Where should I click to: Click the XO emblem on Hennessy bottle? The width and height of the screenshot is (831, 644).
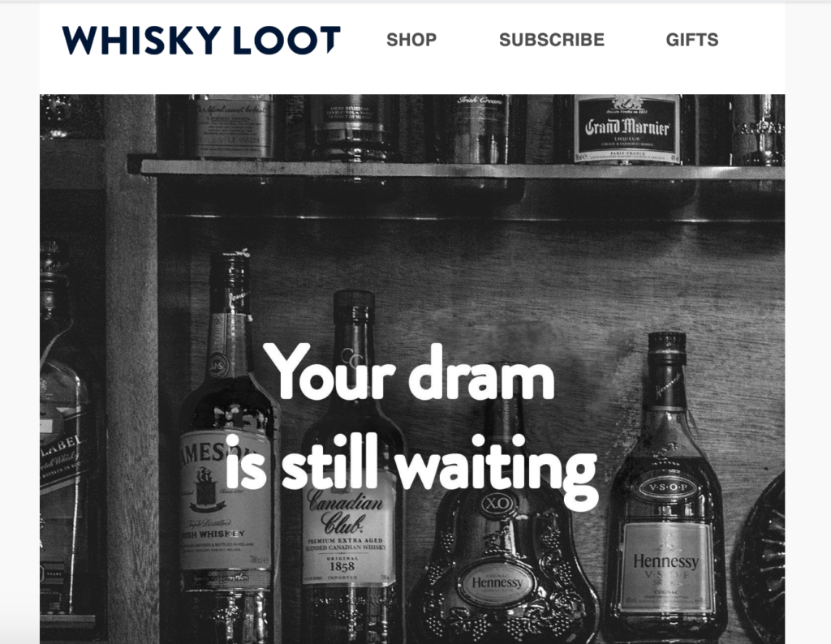(497, 502)
